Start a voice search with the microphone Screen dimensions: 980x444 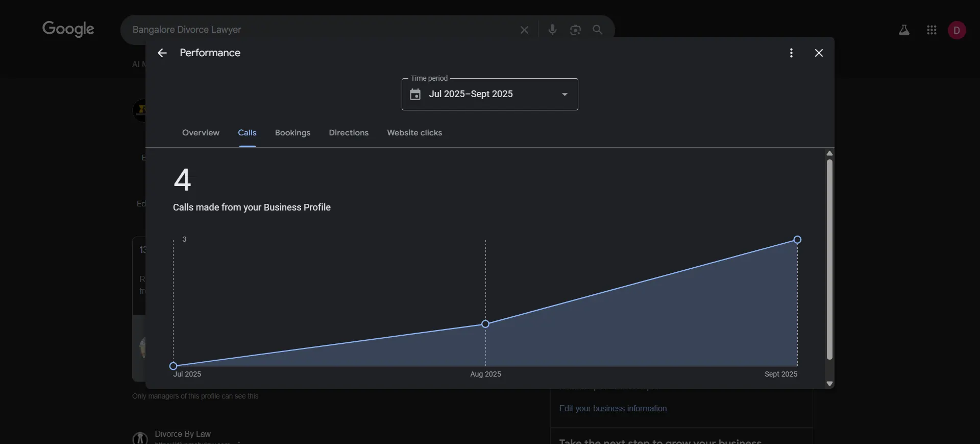(x=552, y=30)
